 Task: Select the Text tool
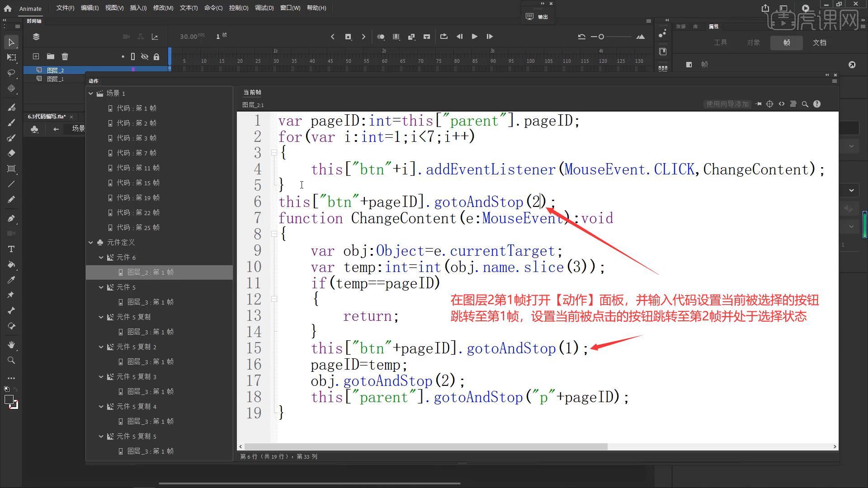(11, 249)
